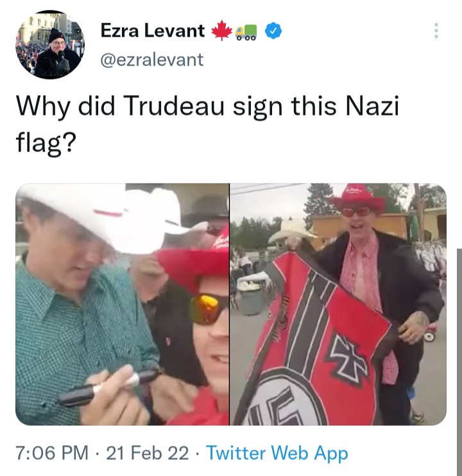Image resolution: width=462 pixels, height=476 pixels.
Task: Click the truck emoji beside the name
Action: coord(246,33)
